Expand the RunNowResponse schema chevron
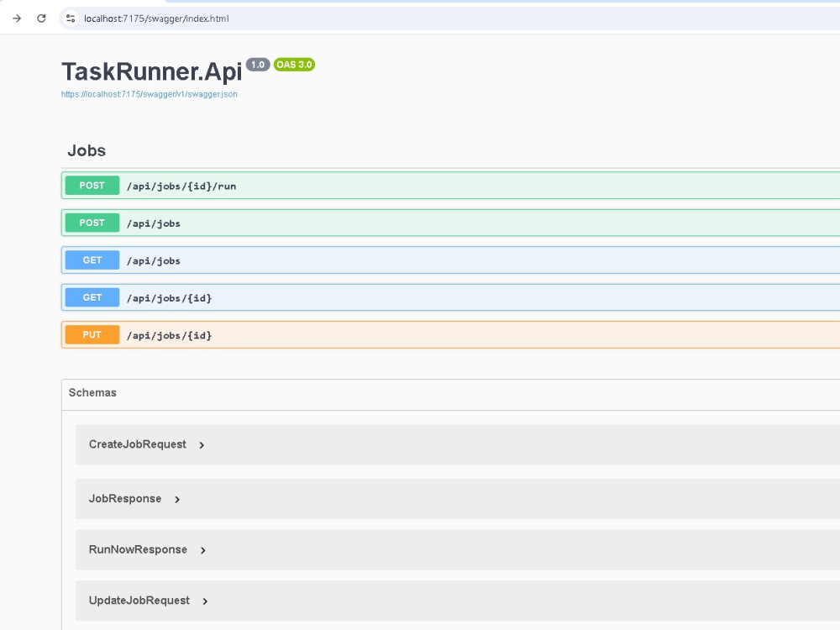840x630 pixels. coord(203,550)
